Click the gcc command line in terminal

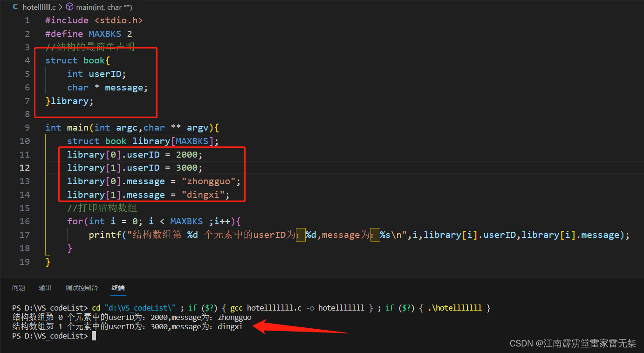click(x=252, y=308)
